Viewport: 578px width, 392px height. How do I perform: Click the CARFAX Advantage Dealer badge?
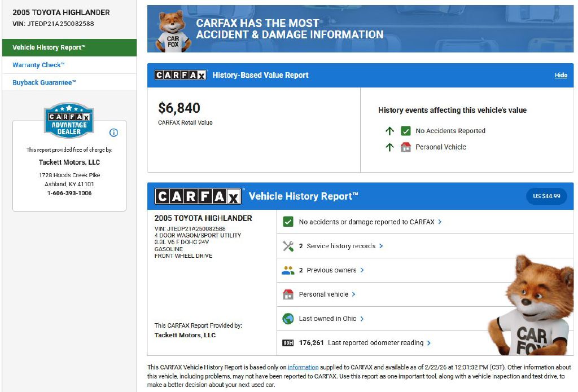[69, 120]
